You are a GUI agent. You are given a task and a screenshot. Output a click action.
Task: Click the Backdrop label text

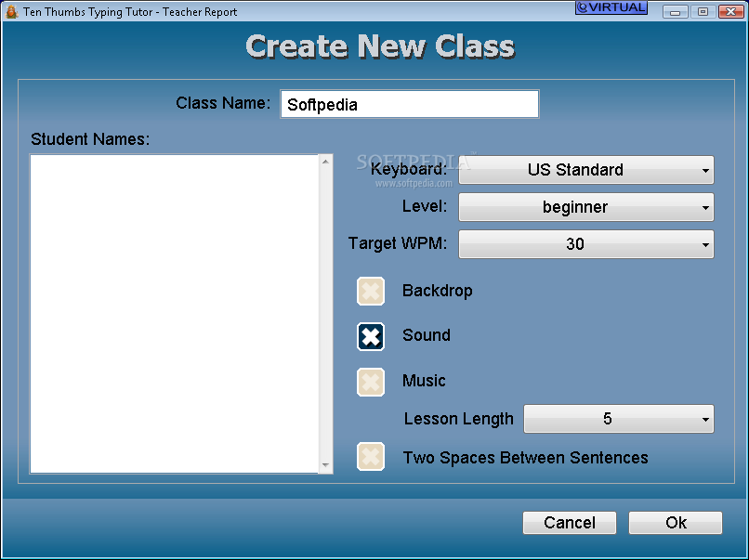[437, 291]
